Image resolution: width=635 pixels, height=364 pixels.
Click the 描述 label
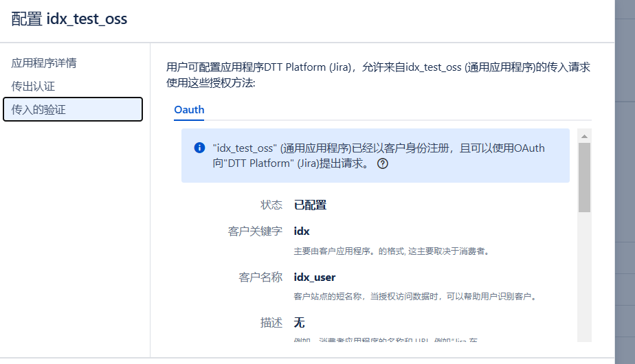(x=271, y=323)
